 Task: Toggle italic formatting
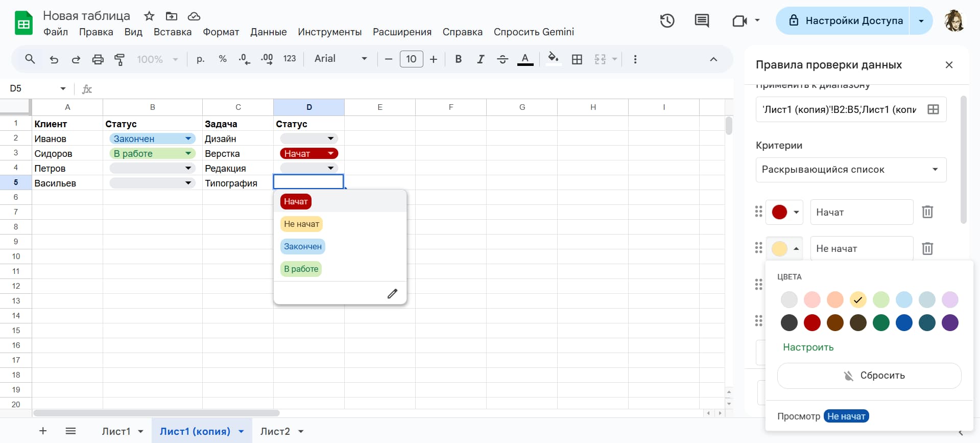pyautogui.click(x=481, y=59)
